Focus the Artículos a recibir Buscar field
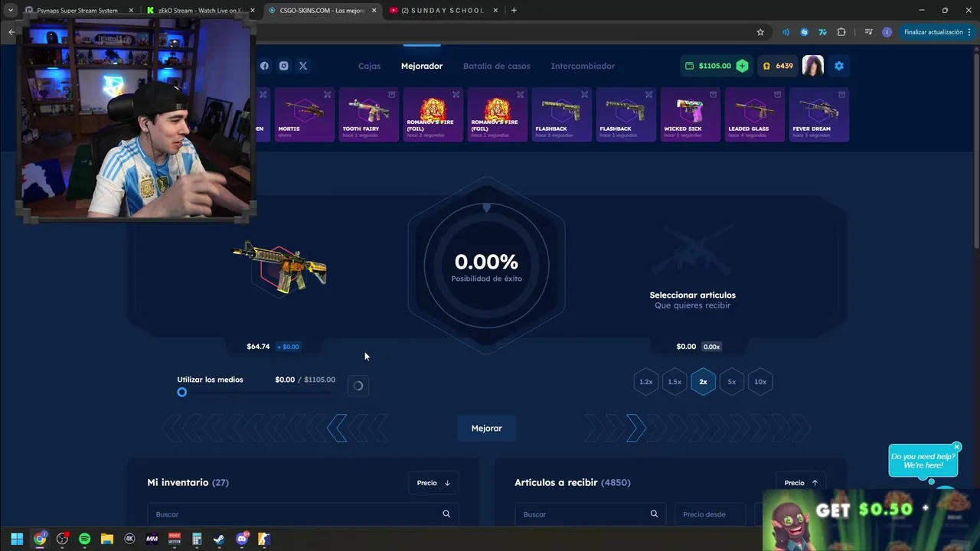The image size is (980, 551). click(590, 514)
